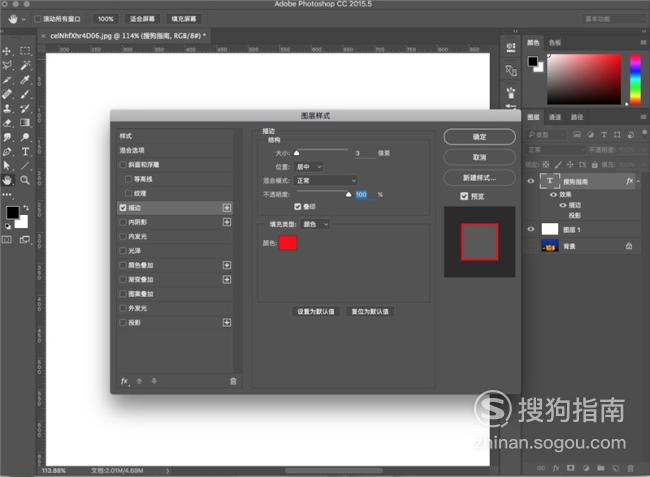Viewport: 650px width, 477px height.
Task: Open Layers panel blend mode dropdown
Action: click(556, 149)
